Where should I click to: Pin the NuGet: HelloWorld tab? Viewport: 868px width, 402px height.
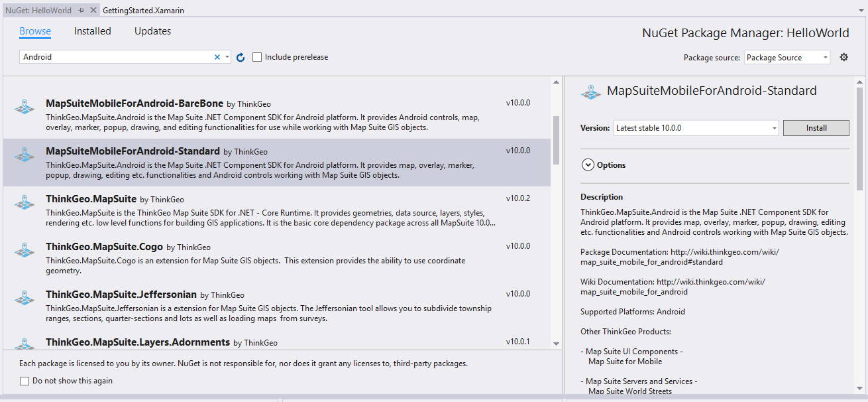pos(81,11)
